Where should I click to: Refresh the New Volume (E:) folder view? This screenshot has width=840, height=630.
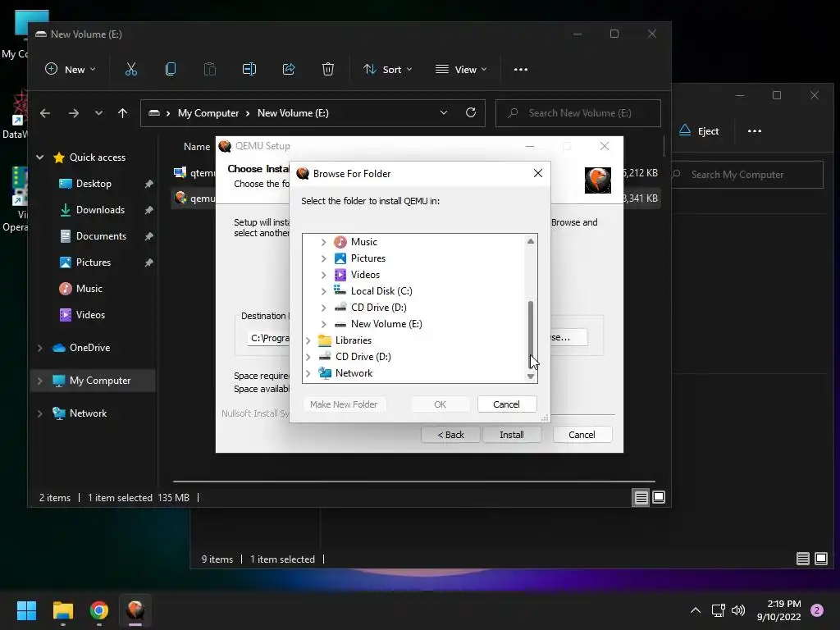click(x=471, y=112)
